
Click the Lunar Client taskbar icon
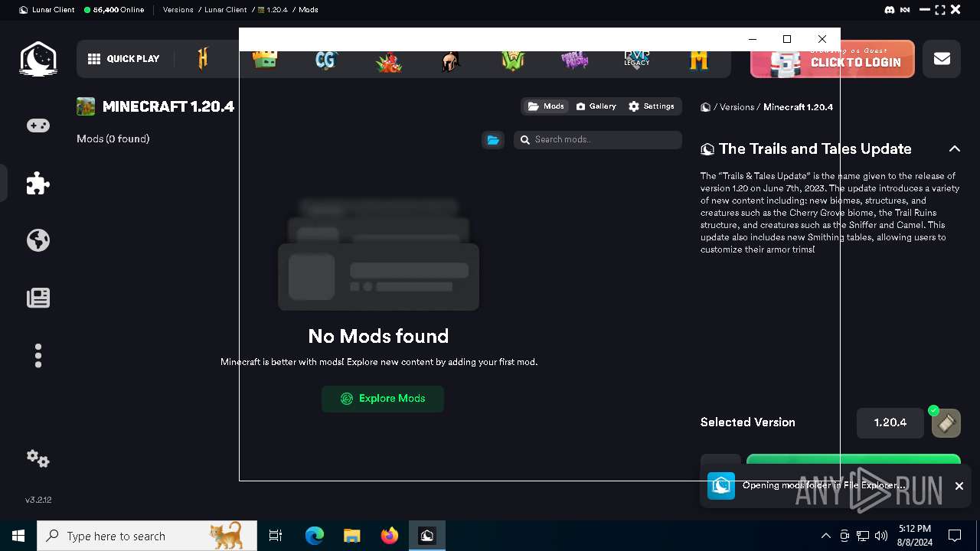[x=427, y=536]
